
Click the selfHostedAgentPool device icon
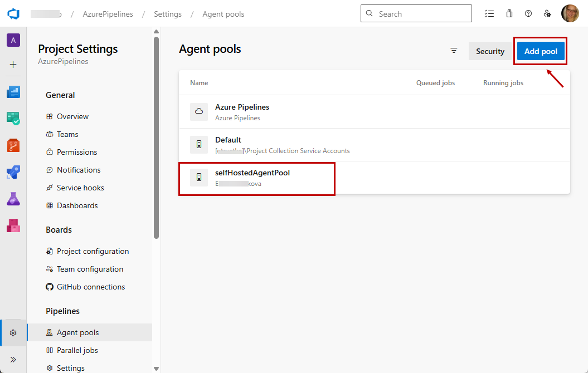199,178
